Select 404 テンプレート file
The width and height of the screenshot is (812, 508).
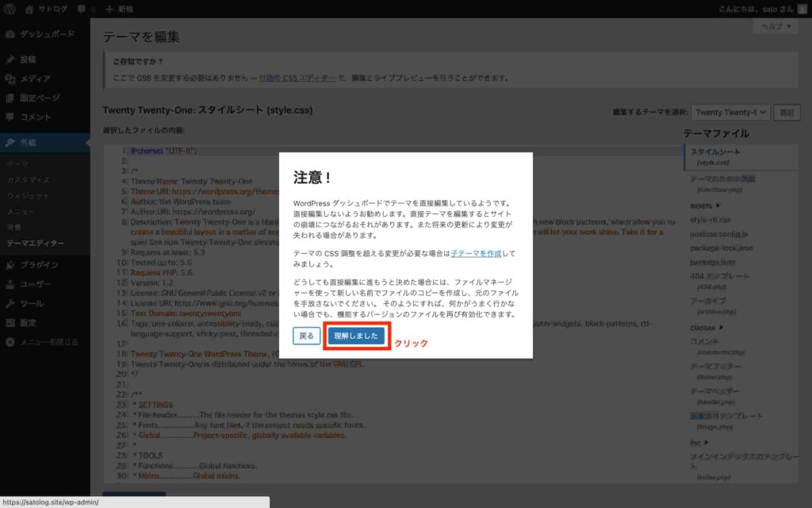click(x=719, y=280)
